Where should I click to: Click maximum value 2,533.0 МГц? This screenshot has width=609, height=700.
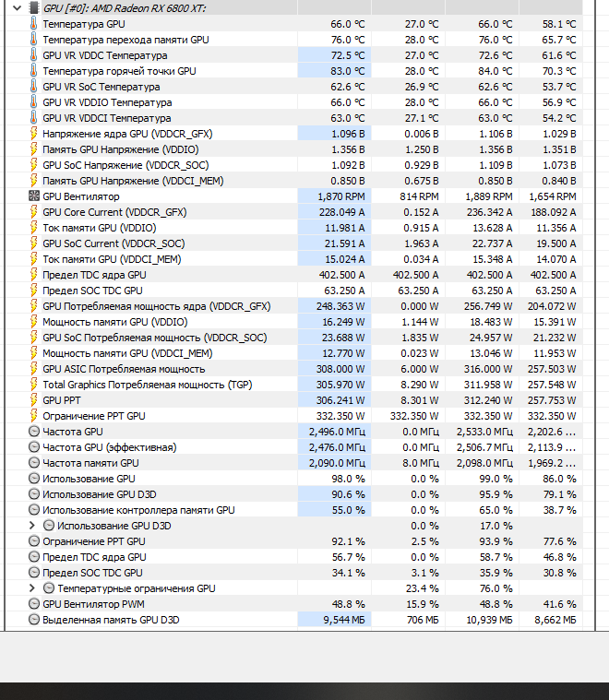click(x=484, y=432)
